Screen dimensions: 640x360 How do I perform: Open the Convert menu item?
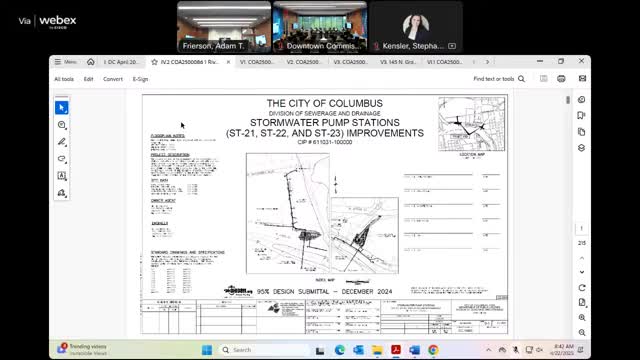113,79
